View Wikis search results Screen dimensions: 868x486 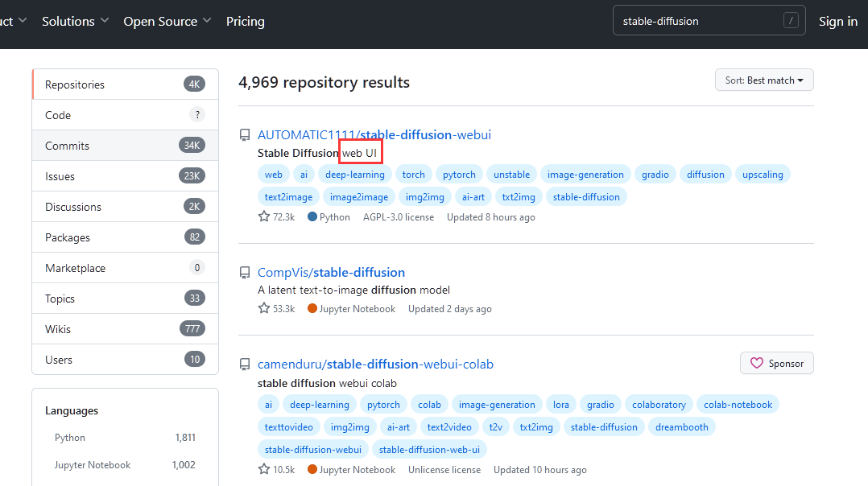(x=126, y=329)
